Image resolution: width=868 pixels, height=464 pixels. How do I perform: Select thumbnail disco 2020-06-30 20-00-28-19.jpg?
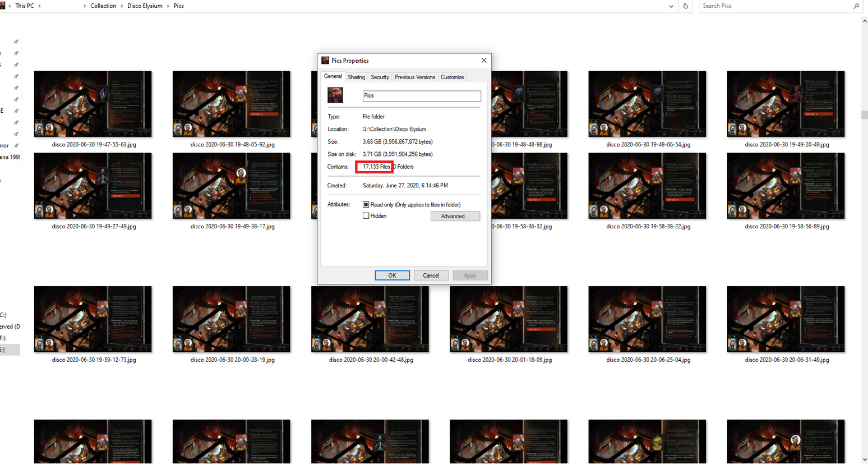[x=232, y=319]
